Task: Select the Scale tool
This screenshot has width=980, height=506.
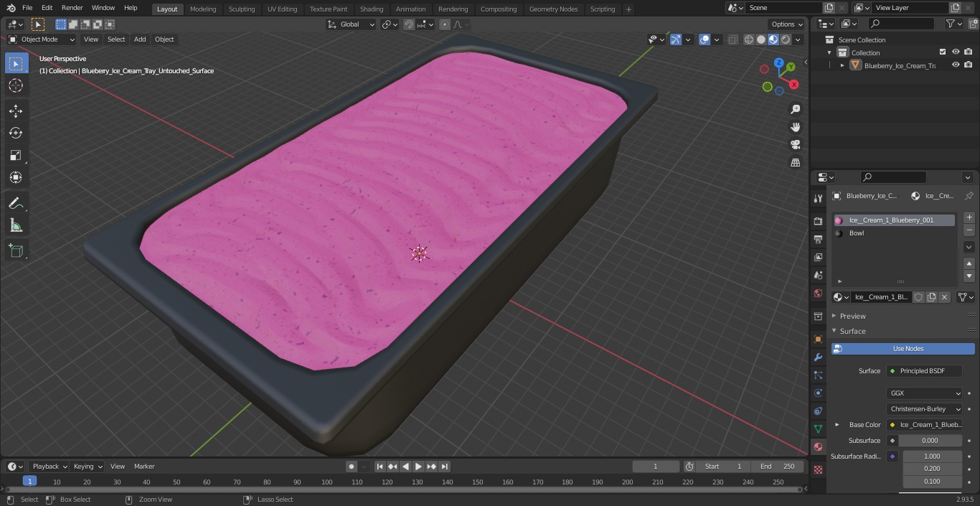Action: pyautogui.click(x=16, y=155)
